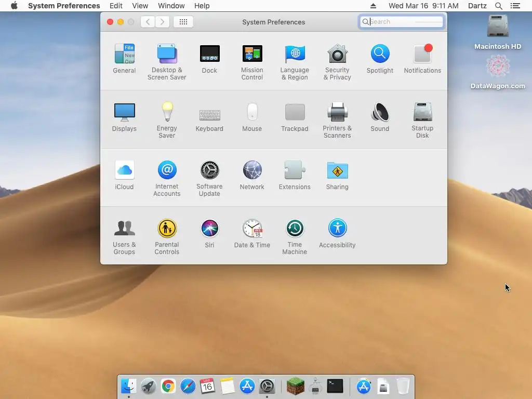This screenshot has height=399, width=532.
Task: Click the forward navigation arrow button
Action: click(x=162, y=22)
